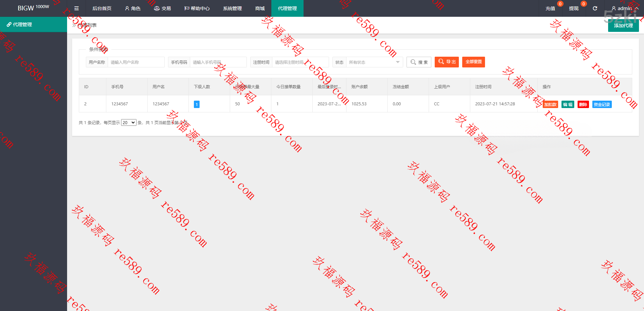Open the 充值 recharge notifications

[550, 8]
